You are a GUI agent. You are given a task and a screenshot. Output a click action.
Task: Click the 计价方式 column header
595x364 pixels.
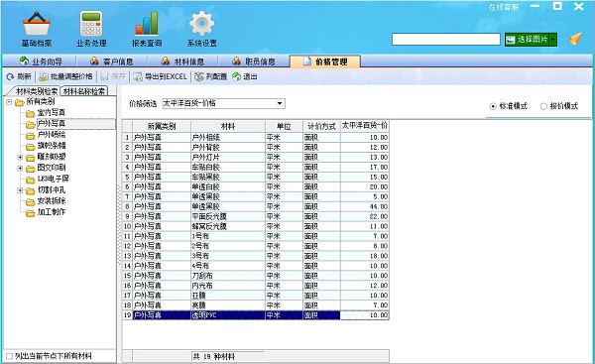tap(321, 126)
